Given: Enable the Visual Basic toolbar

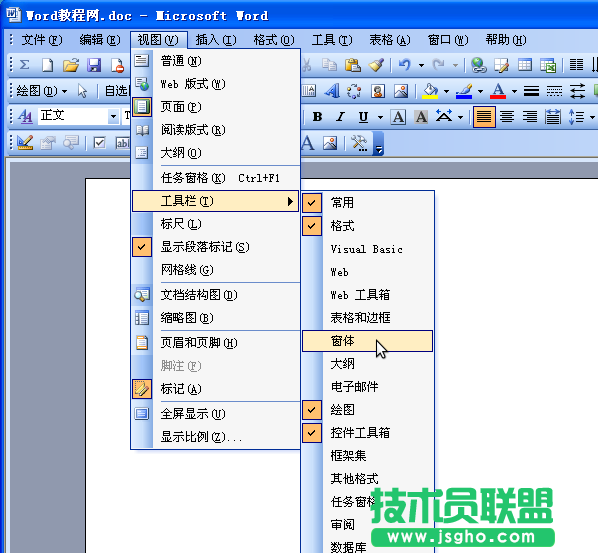Looking at the screenshot, I should pos(368,249).
